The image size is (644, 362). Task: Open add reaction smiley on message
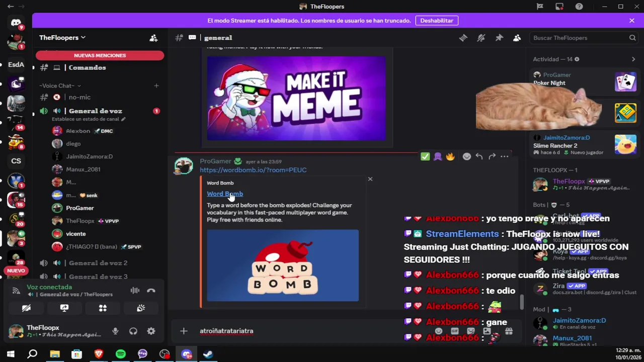click(467, 156)
